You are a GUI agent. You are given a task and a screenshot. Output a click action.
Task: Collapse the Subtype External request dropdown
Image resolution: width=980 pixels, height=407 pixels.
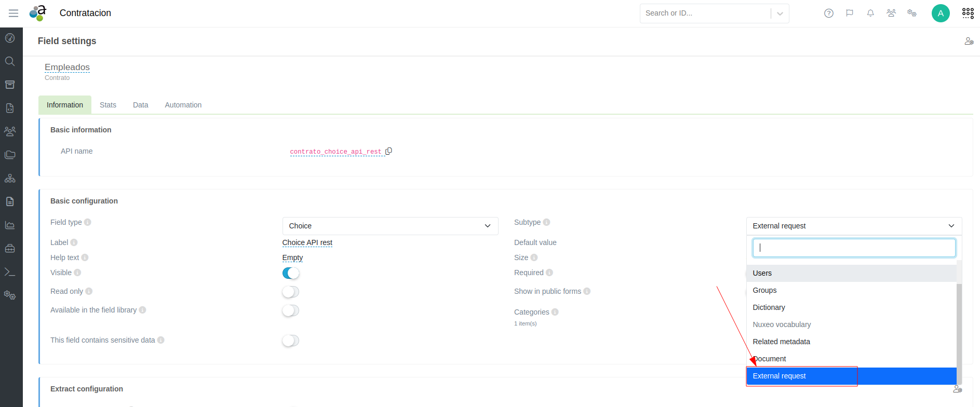point(853,226)
